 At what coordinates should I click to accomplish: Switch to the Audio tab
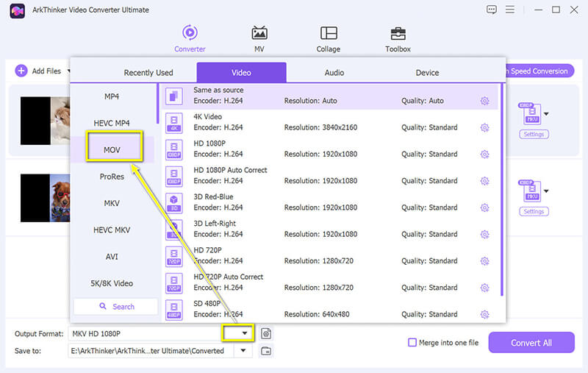click(334, 72)
